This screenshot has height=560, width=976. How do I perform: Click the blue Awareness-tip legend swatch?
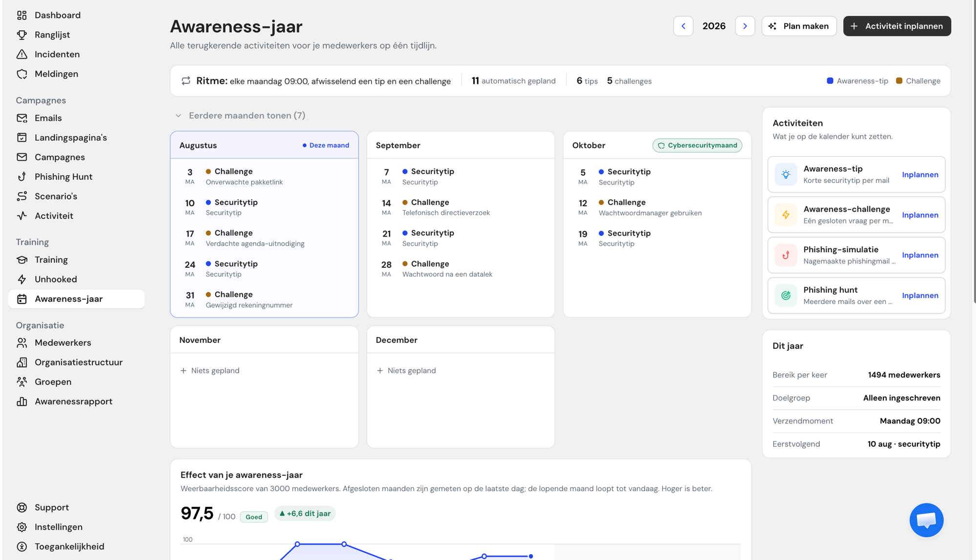click(x=830, y=81)
